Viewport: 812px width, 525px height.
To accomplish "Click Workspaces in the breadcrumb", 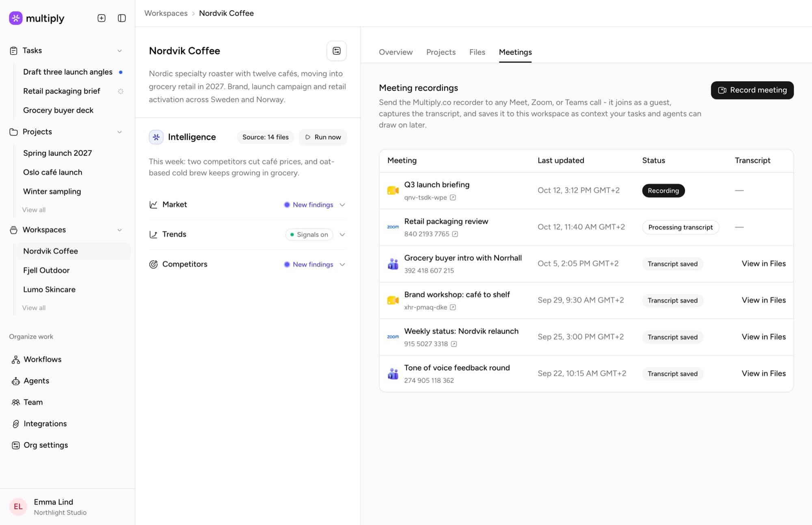I will pos(166,13).
